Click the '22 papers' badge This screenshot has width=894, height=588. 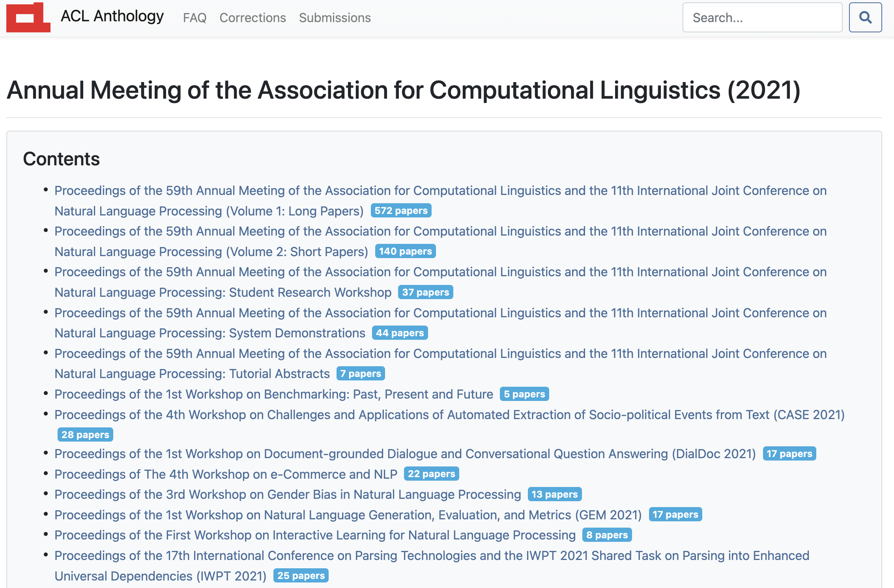pyautogui.click(x=431, y=474)
